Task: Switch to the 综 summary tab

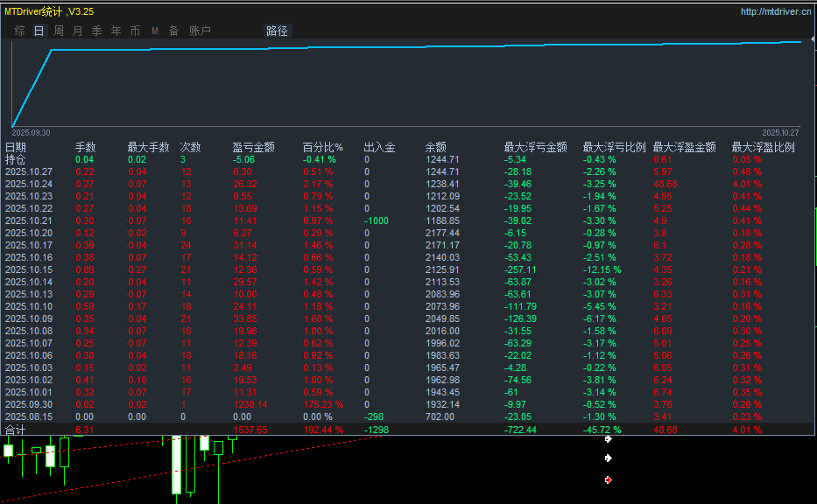Action: pos(20,31)
